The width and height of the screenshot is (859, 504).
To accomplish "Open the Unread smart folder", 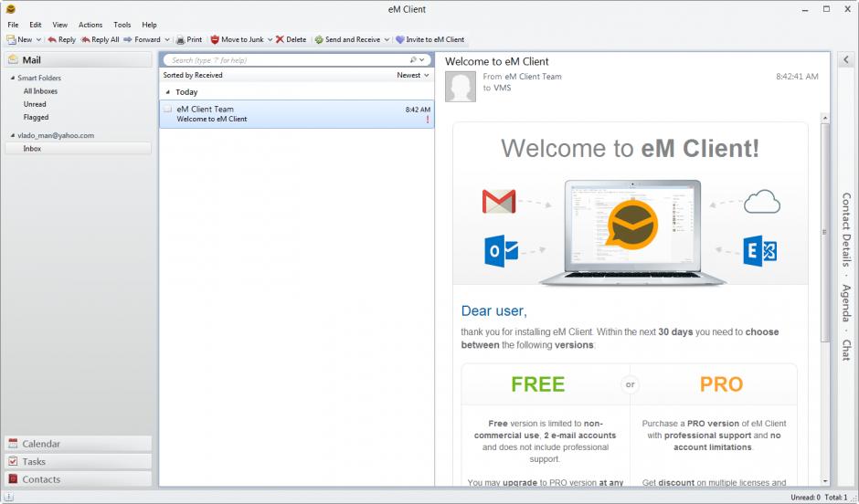I will click(35, 104).
